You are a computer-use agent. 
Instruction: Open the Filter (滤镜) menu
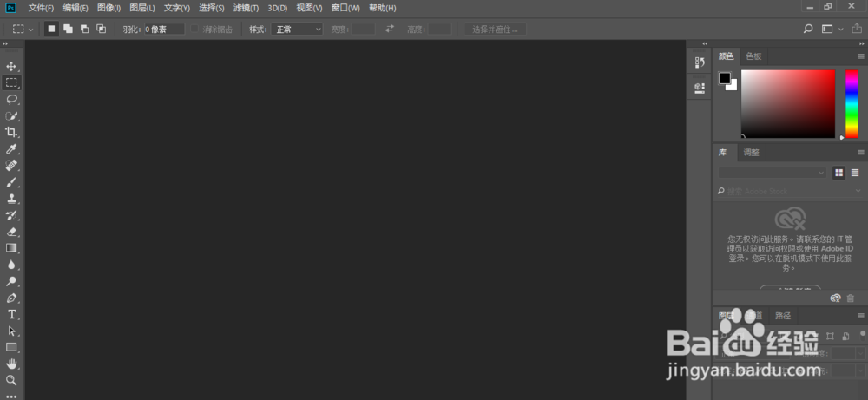click(246, 8)
